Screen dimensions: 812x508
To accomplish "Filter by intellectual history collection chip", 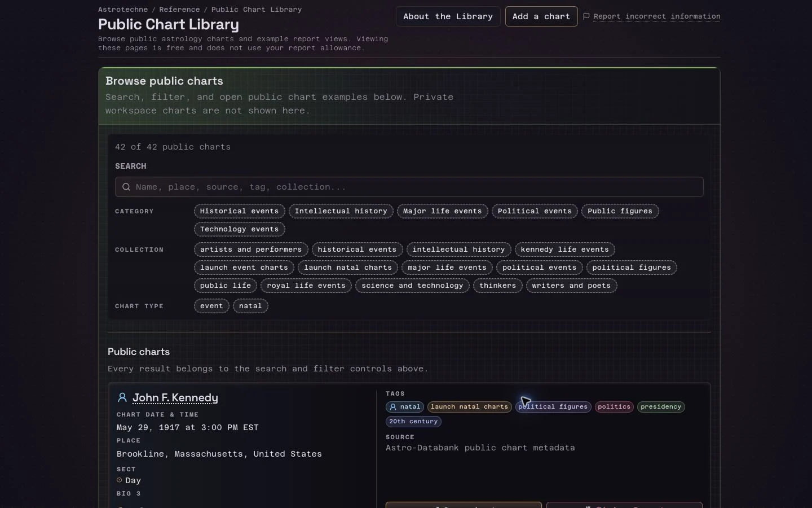I will point(459,249).
